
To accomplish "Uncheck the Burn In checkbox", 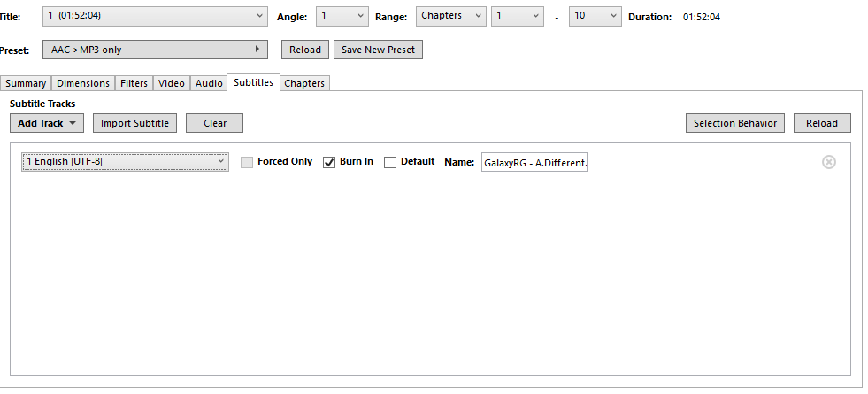I will 329,162.
